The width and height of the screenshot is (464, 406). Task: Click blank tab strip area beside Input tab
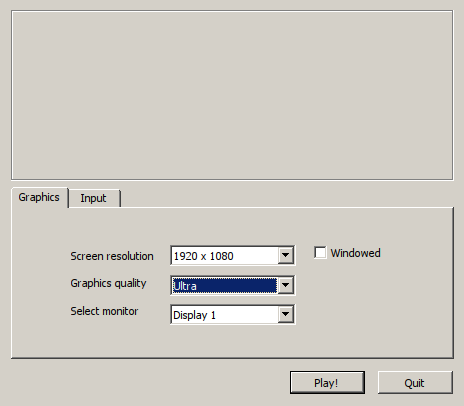[x=287, y=198]
